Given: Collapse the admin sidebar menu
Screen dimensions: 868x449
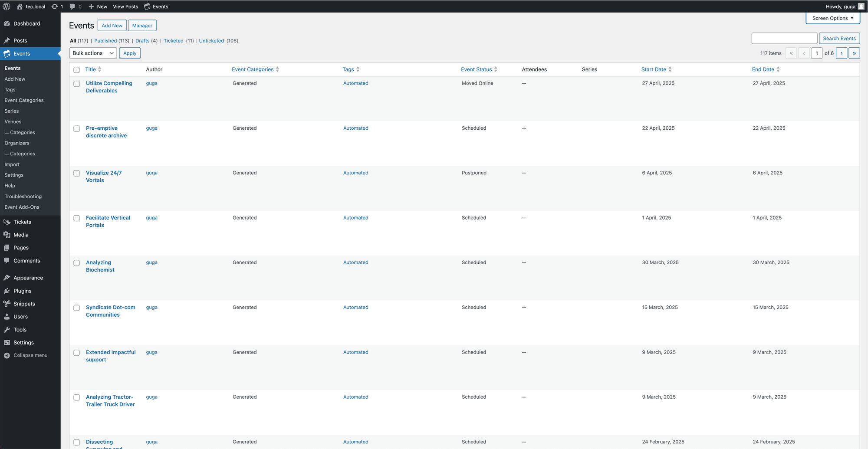Looking at the screenshot, I should pyautogui.click(x=30, y=355).
